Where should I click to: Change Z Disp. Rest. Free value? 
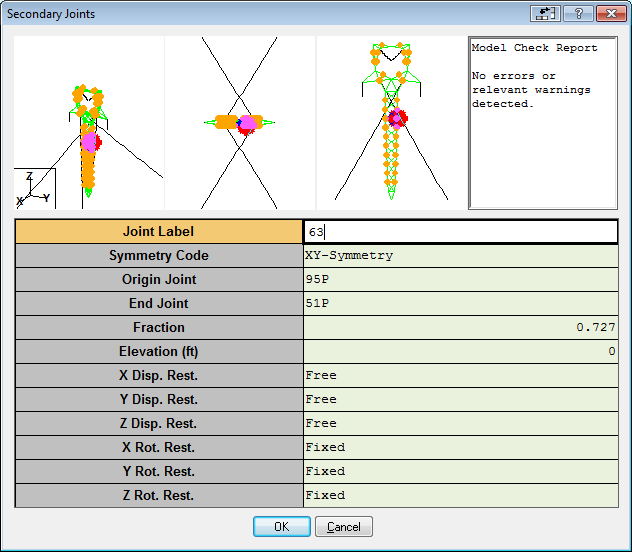461,423
